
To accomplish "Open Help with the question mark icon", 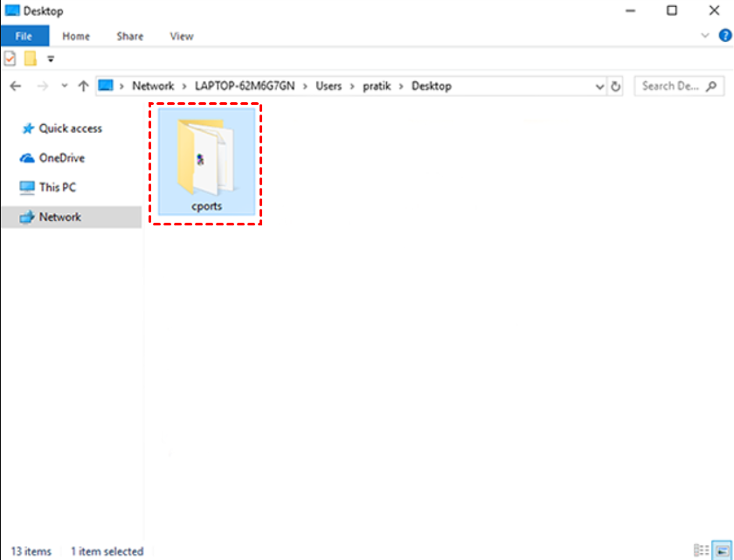I will pyautogui.click(x=724, y=36).
